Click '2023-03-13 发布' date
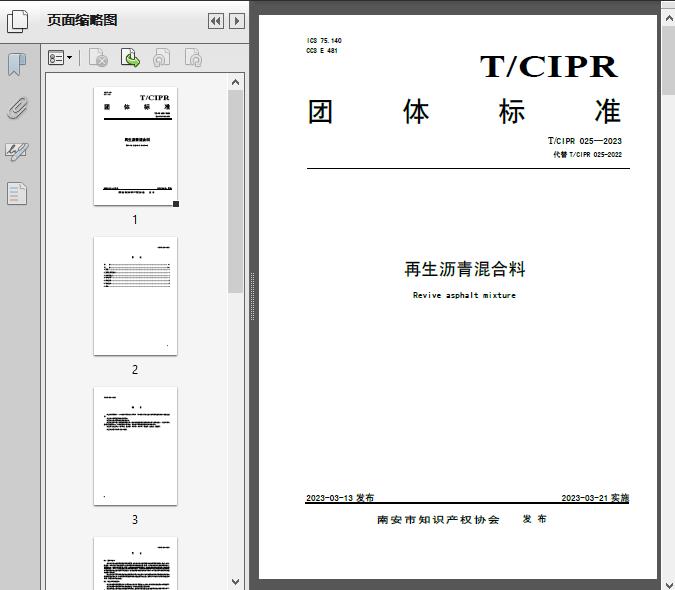675x590 pixels. [340, 497]
